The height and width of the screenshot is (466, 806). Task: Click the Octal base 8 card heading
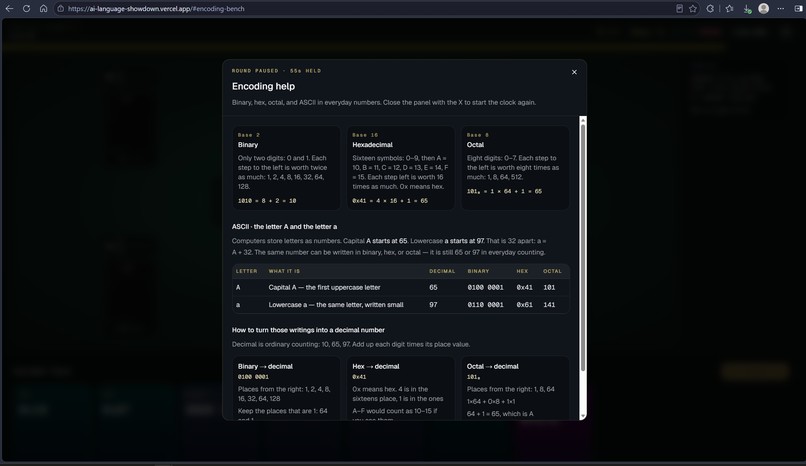point(475,145)
